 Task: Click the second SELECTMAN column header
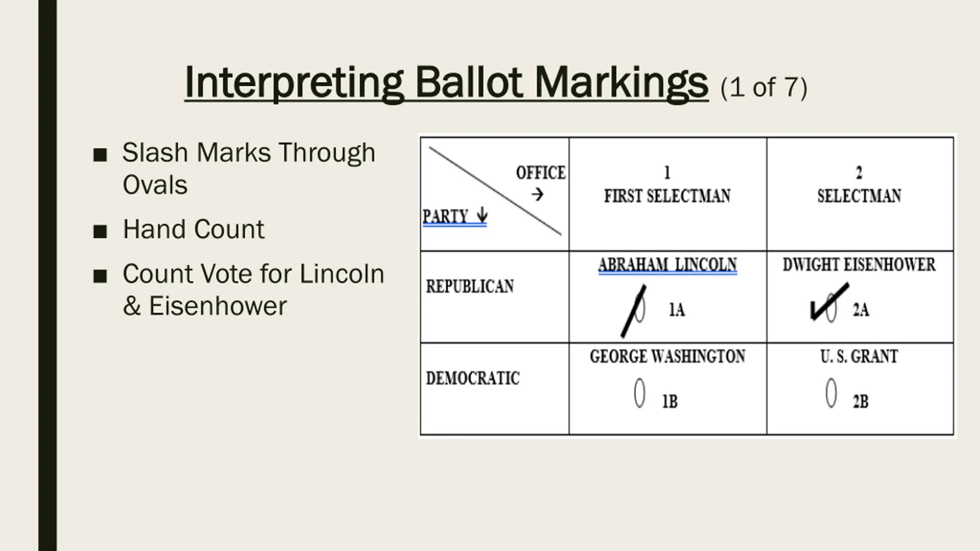pyautogui.click(x=859, y=196)
